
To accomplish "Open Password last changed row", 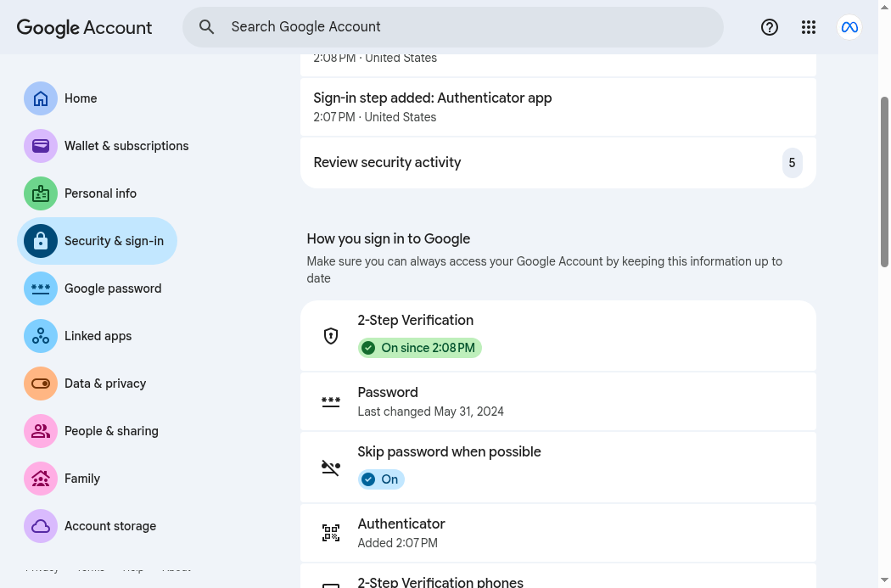I will 558,401.
